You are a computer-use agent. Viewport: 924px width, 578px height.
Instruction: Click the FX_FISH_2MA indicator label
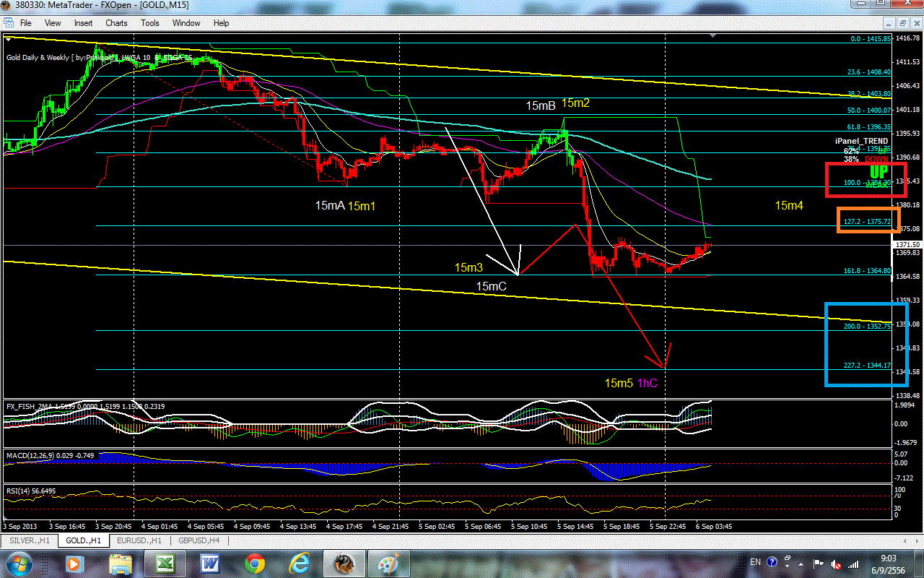85,407
